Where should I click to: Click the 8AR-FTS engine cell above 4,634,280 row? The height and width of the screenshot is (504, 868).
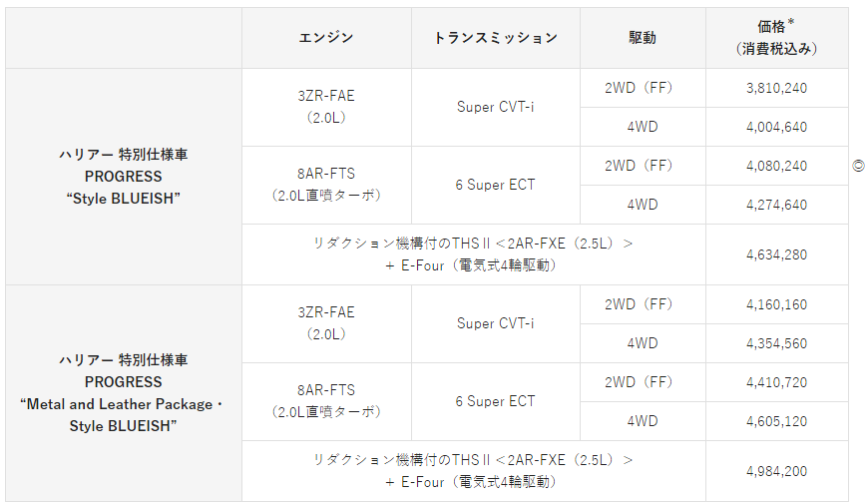pos(326,185)
